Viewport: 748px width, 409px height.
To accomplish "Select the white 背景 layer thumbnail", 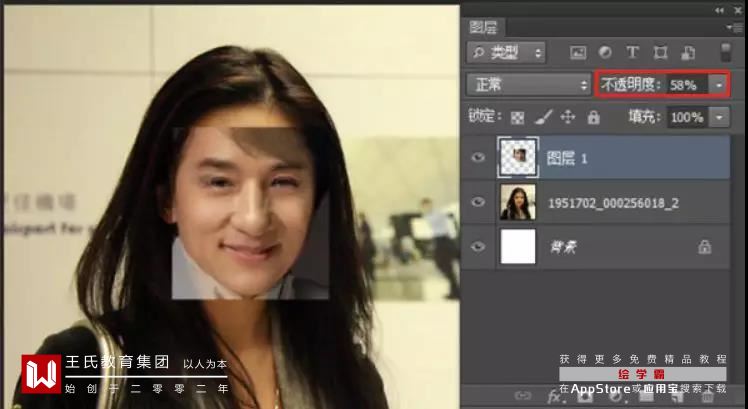I will coord(518,246).
